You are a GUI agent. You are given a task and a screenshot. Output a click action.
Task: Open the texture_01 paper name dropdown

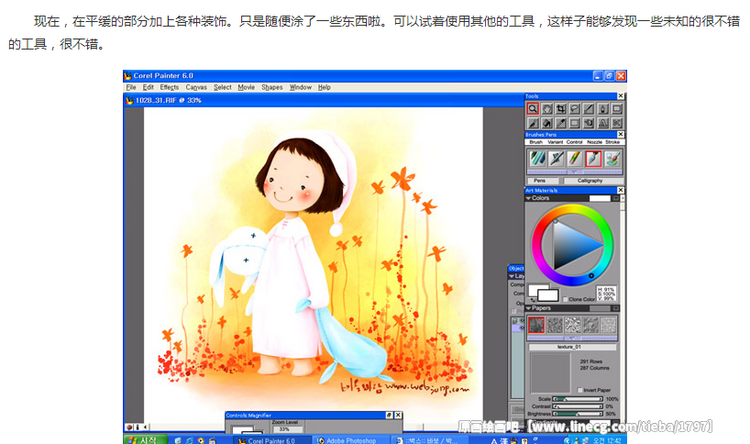click(x=573, y=347)
